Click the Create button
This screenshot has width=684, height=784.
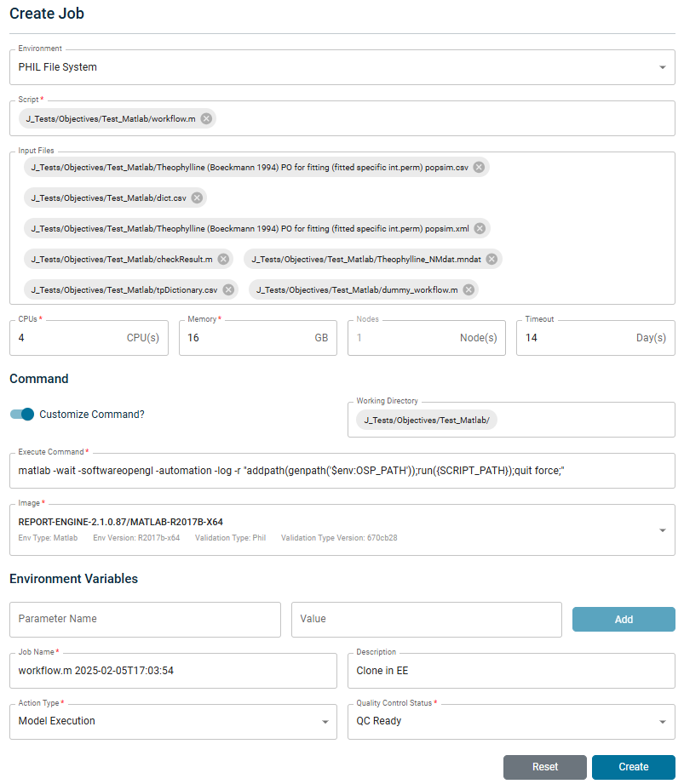tap(633, 767)
